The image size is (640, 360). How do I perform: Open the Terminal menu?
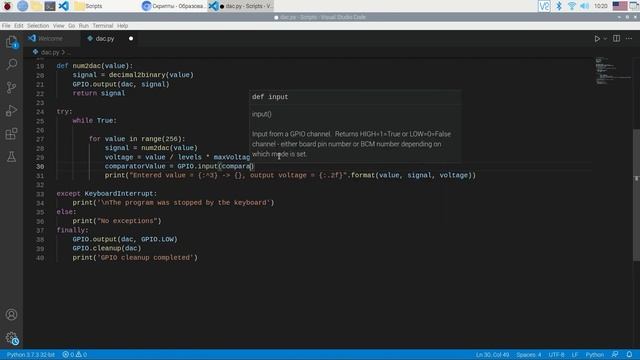click(102, 26)
